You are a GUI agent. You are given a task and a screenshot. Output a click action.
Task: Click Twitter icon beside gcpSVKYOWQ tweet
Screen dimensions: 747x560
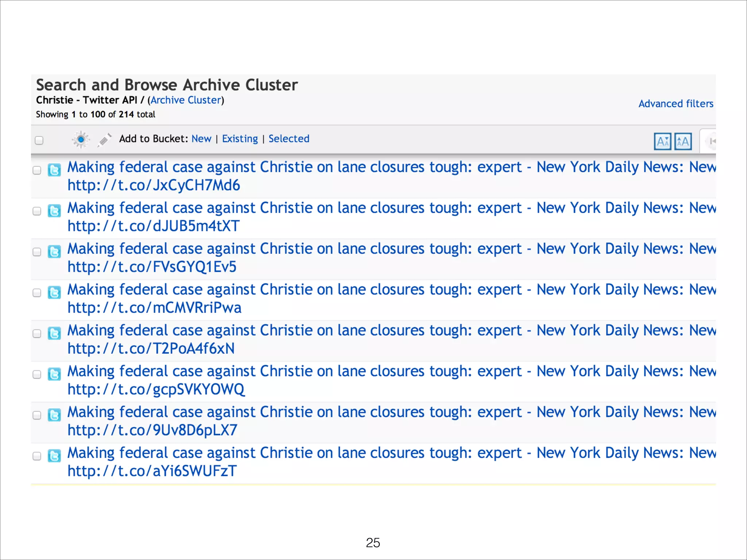pyautogui.click(x=54, y=374)
